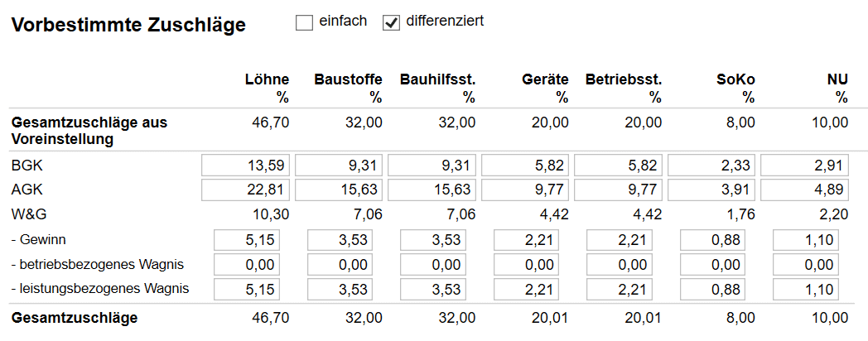
Task: Select the BGK NU input field
Action: click(x=805, y=165)
